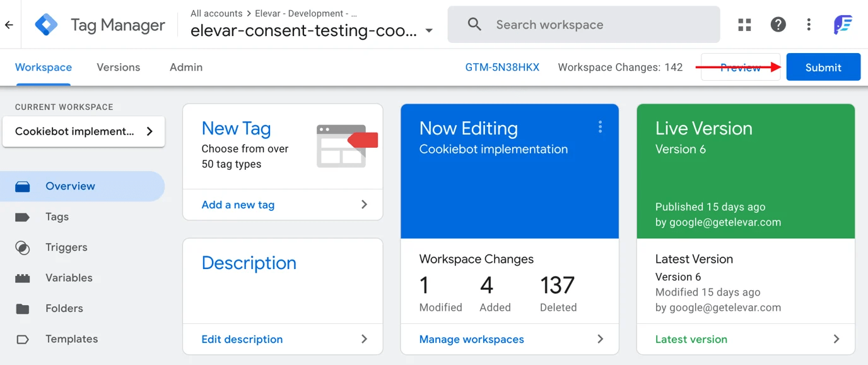Viewport: 868px width, 365px height.
Task: Open container GTM-5N38HKX details
Action: click(x=502, y=67)
